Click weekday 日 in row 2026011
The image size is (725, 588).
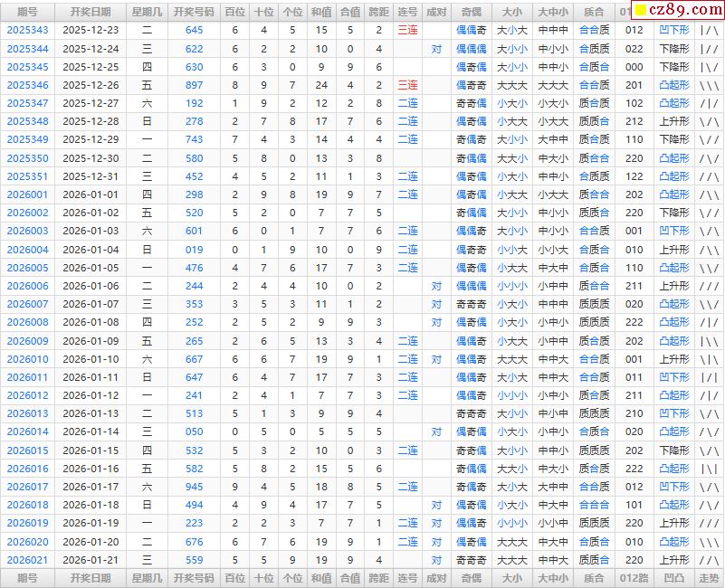[147, 377]
